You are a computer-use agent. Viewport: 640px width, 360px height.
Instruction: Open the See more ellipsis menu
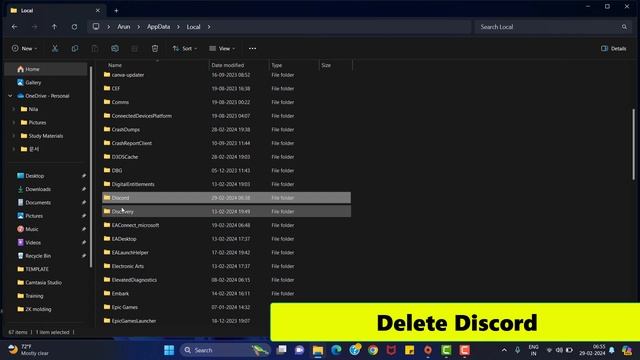point(252,49)
